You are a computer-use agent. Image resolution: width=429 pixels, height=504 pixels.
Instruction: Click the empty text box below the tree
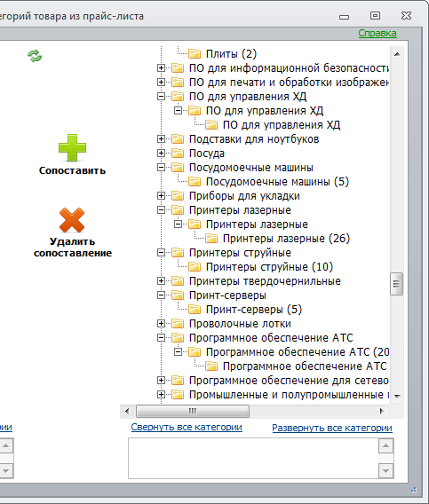(x=254, y=459)
